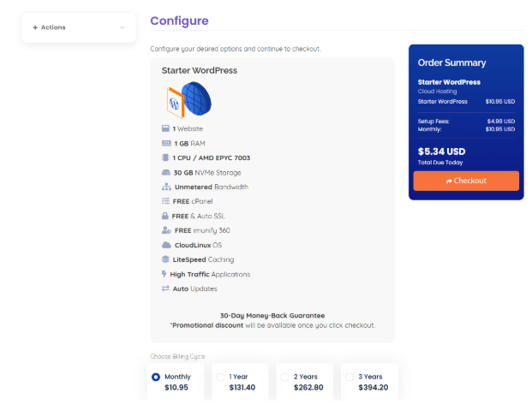Pick the 3 Years billing cycle
532x404 pixels.
348,377
